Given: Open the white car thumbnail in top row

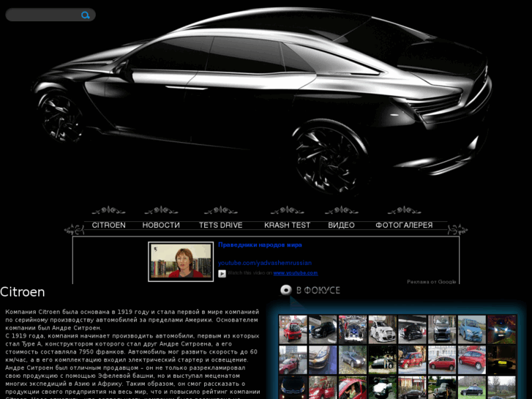Looking at the screenshot, I should [382, 329].
